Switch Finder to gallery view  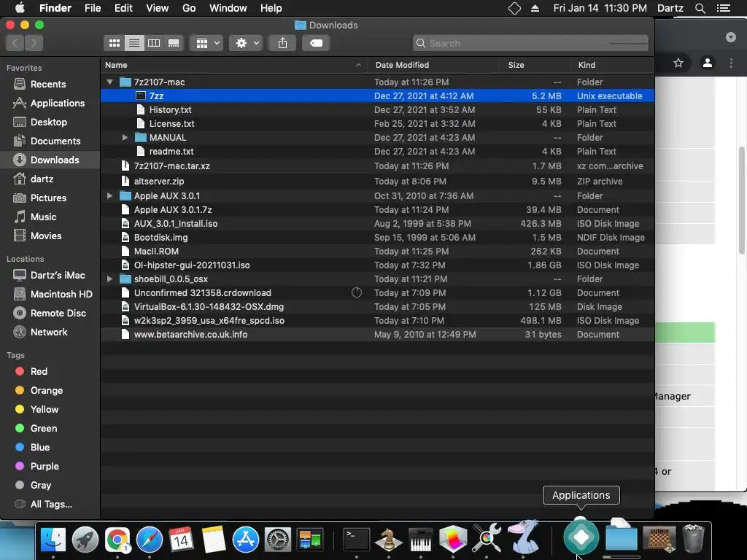click(174, 43)
